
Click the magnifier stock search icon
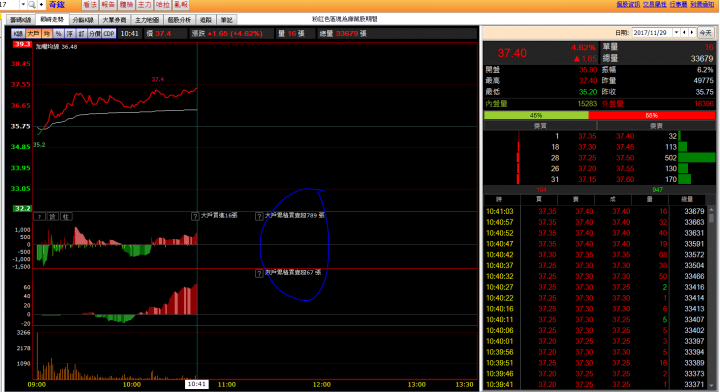tap(32, 5)
